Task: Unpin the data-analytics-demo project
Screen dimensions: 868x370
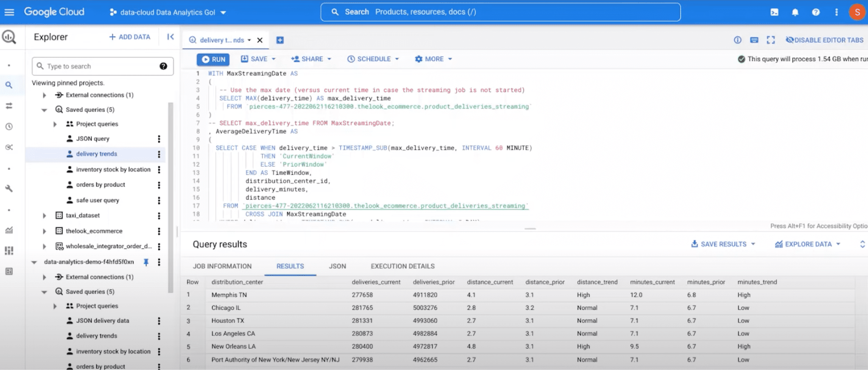Action: [146, 262]
